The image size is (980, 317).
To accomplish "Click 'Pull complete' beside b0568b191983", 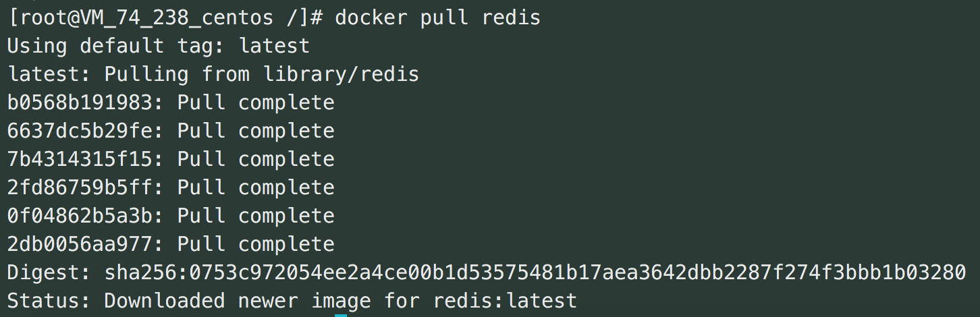I will click(x=256, y=103).
